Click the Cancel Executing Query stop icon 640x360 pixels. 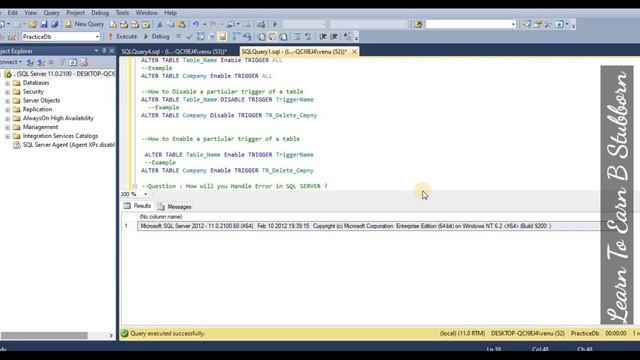click(178, 37)
